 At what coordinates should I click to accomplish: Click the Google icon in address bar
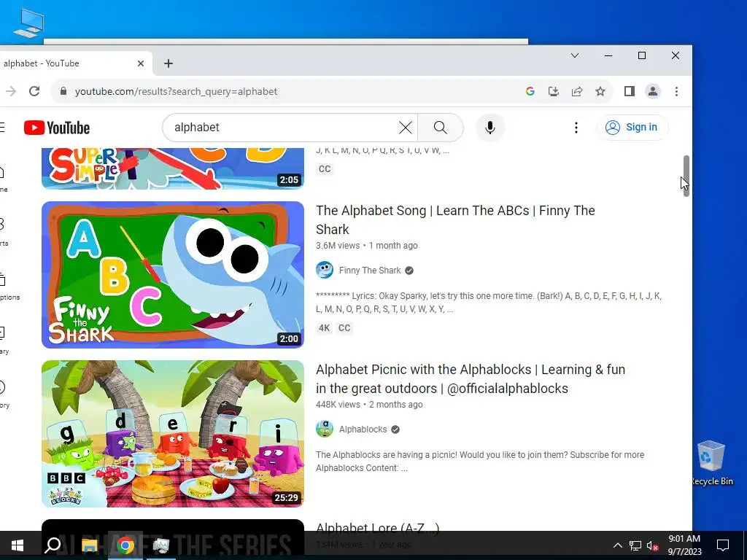tap(530, 91)
